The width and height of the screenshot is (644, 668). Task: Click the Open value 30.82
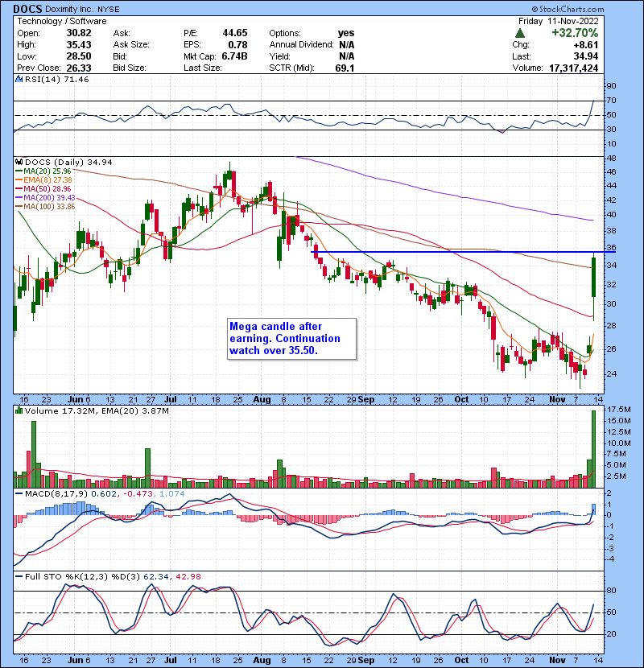click(79, 33)
